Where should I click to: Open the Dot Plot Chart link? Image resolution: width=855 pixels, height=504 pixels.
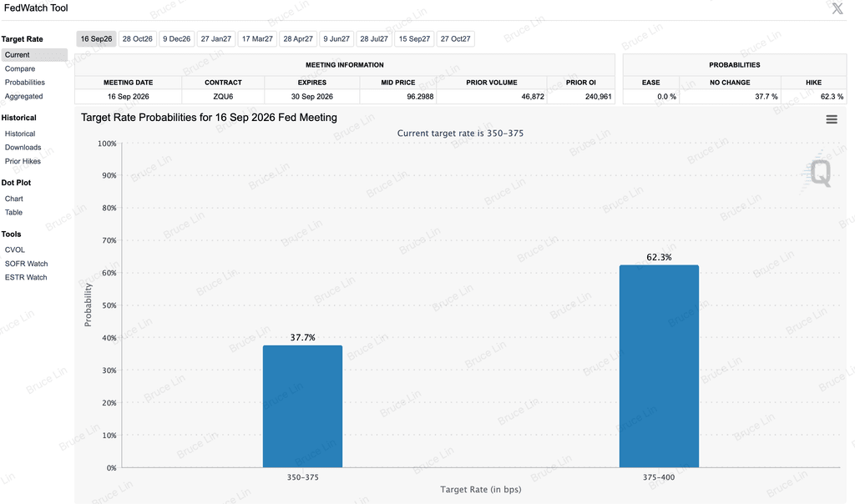click(14, 199)
